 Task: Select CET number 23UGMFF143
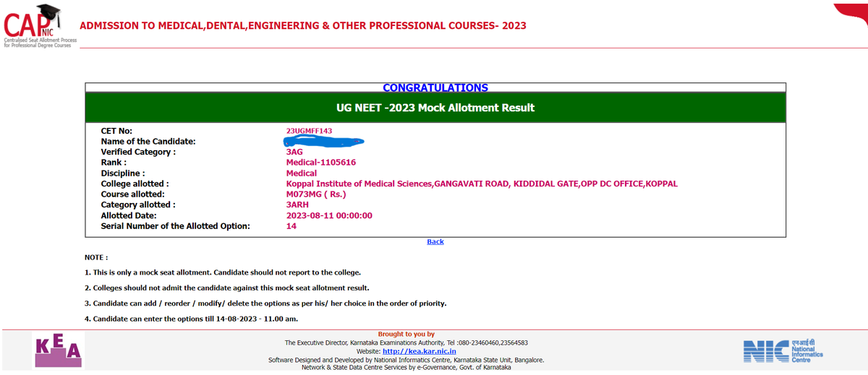pyautogui.click(x=309, y=131)
